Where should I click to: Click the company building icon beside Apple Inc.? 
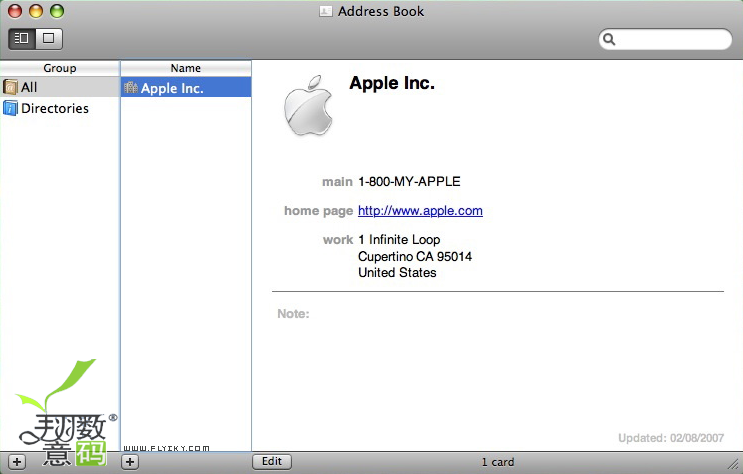[x=131, y=87]
